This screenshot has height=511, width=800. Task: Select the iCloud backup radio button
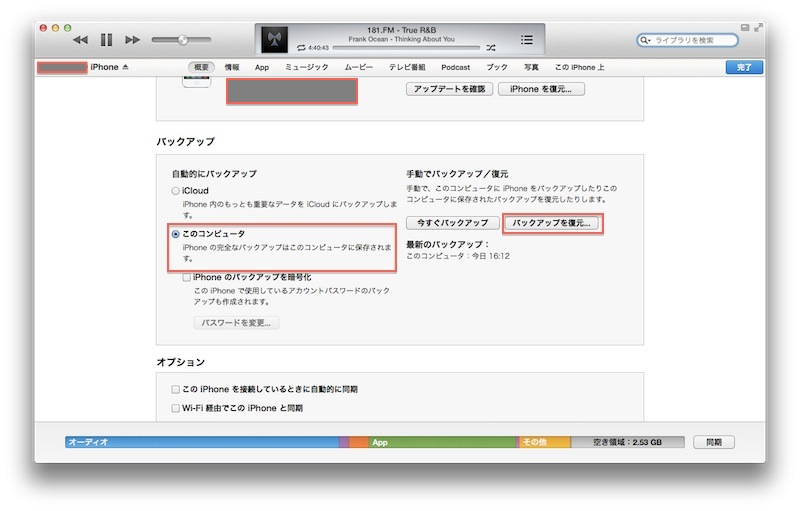(176, 191)
